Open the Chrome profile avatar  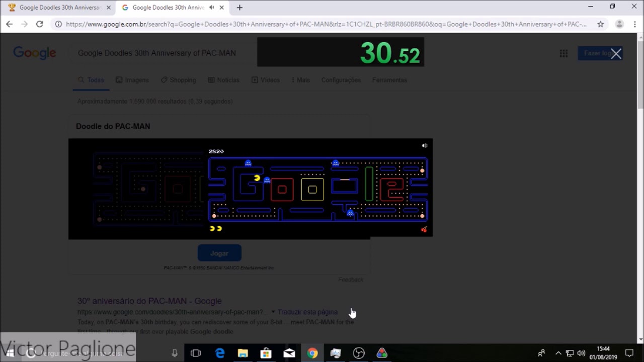click(620, 24)
